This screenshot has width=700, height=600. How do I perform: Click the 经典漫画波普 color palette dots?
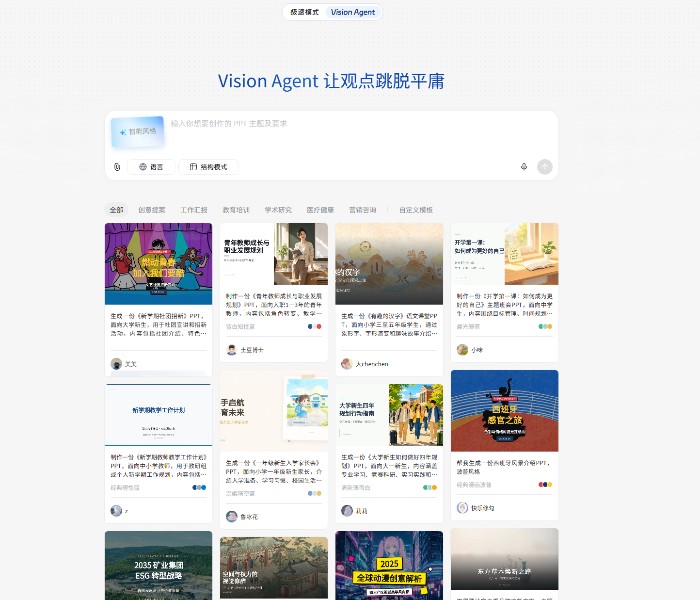(545, 485)
